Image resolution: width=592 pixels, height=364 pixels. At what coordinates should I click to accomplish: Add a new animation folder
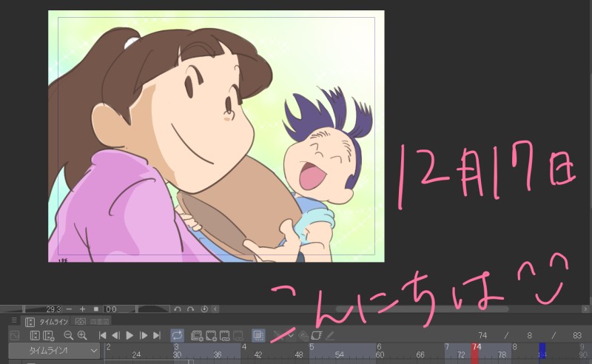click(197, 335)
